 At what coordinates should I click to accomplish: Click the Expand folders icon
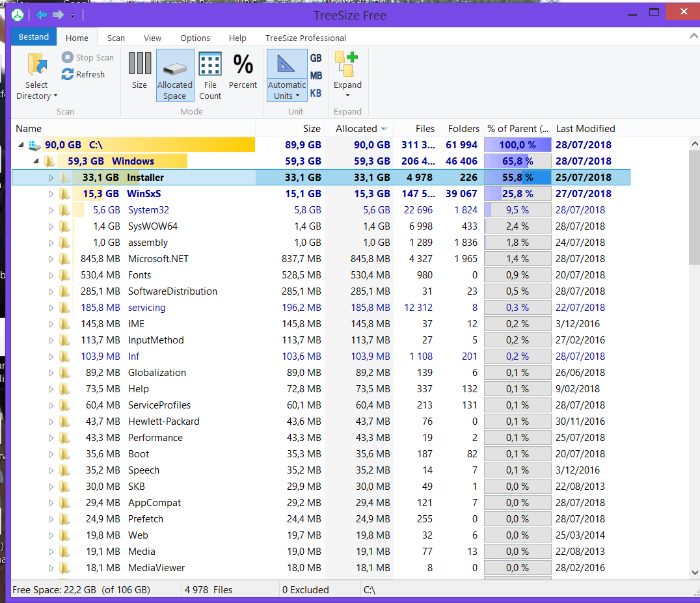click(347, 64)
